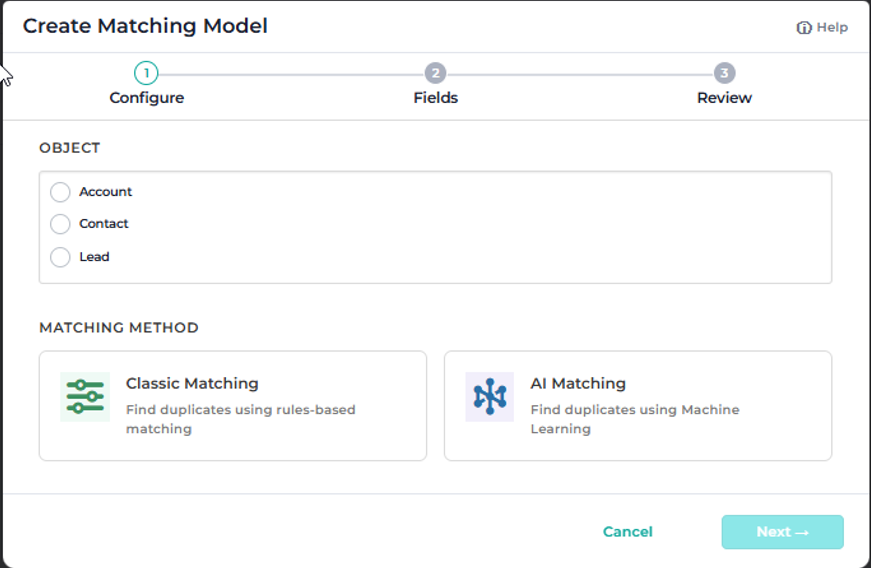Click the AI Matching network icon
This screenshot has width=871, height=568.
coord(489,397)
